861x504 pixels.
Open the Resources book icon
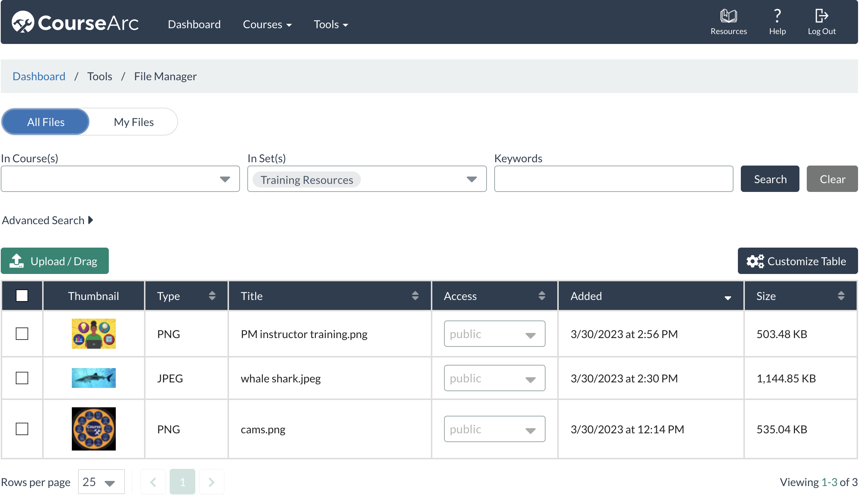[728, 16]
